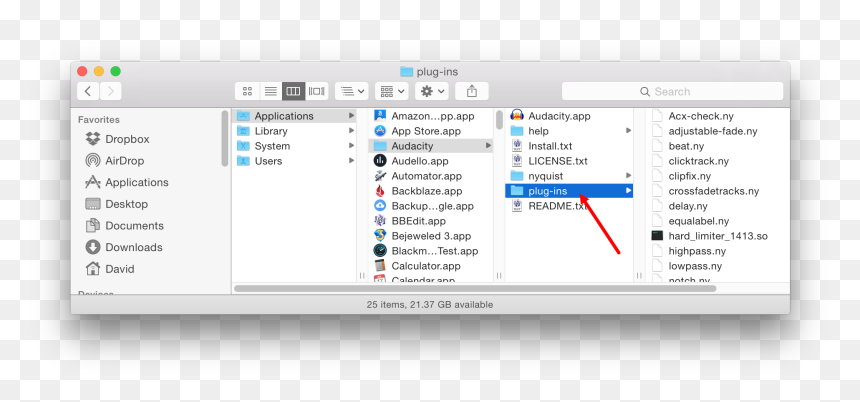Select the Audacity.app headphones icon
This screenshot has height=402, width=860.
[517, 116]
